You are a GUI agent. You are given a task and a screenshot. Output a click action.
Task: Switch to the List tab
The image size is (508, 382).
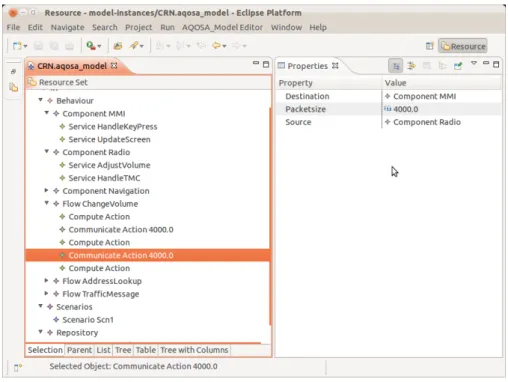tap(103, 350)
